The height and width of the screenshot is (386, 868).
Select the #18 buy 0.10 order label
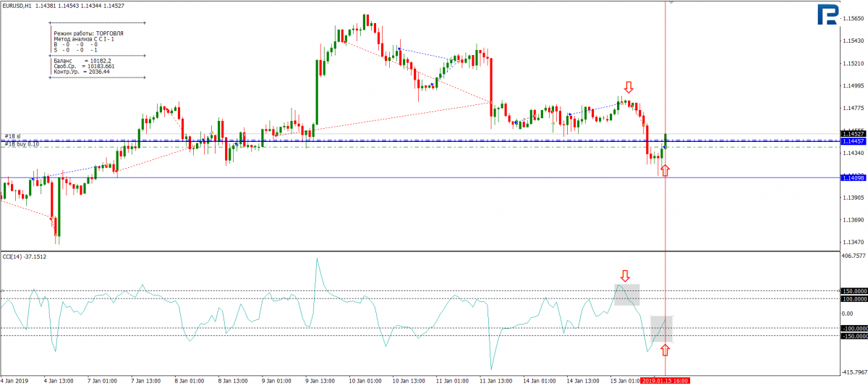pos(22,144)
